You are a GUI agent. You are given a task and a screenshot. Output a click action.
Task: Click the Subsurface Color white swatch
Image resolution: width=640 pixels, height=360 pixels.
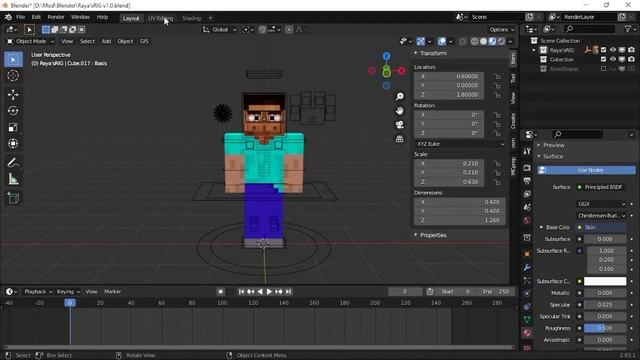pos(605,281)
